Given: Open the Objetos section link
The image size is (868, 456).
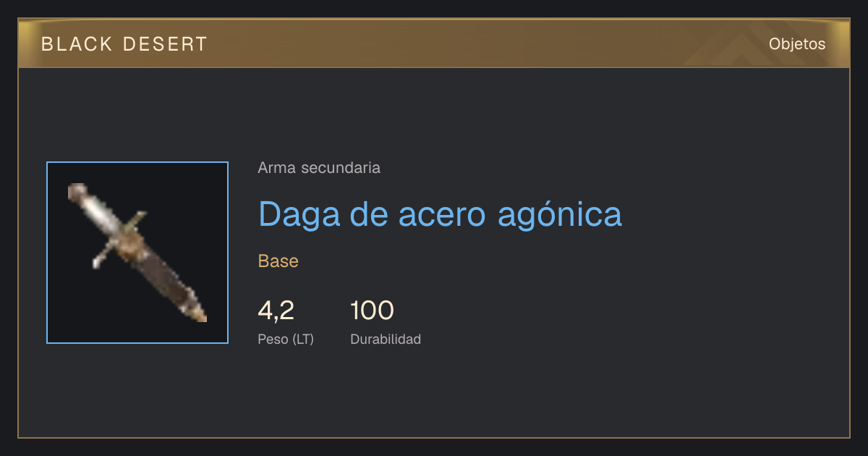Looking at the screenshot, I should [797, 44].
